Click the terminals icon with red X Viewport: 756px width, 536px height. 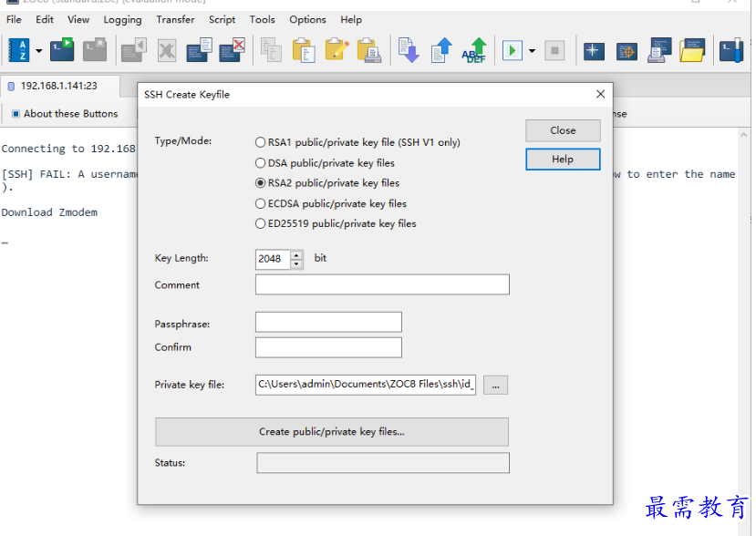pyautogui.click(x=232, y=50)
